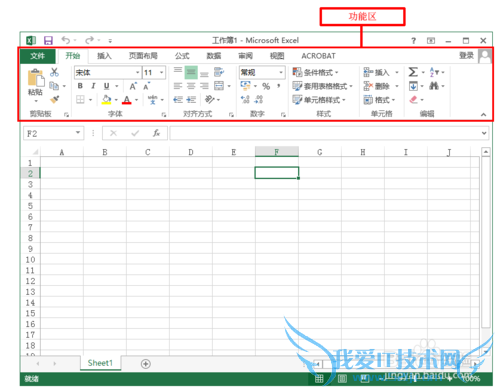Viewport: 500px width, 392px height.
Task: Toggle bold formatting
Action: (80, 86)
